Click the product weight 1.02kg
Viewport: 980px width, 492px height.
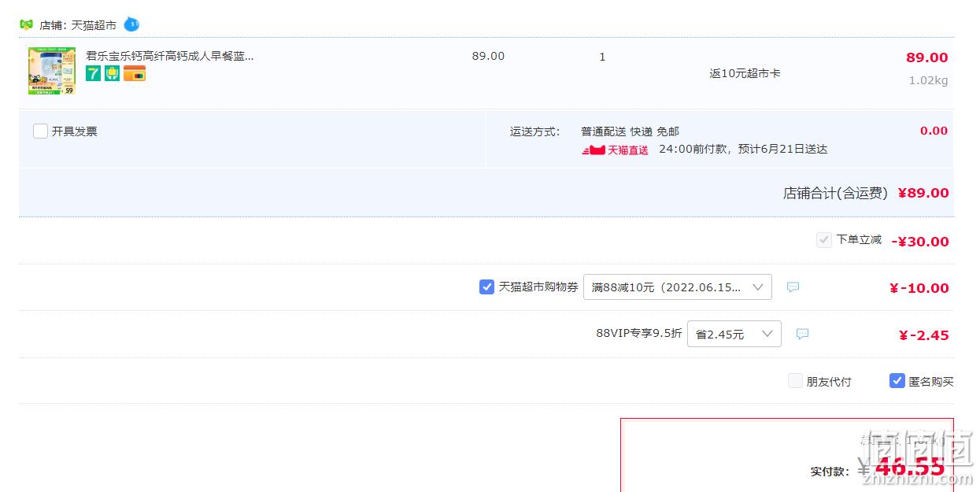(928, 80)
